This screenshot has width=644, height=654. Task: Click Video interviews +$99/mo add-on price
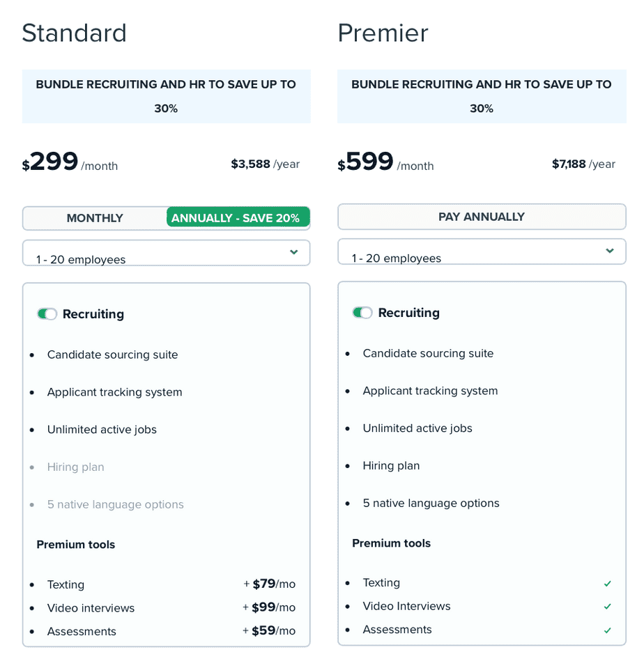(269, 607)
